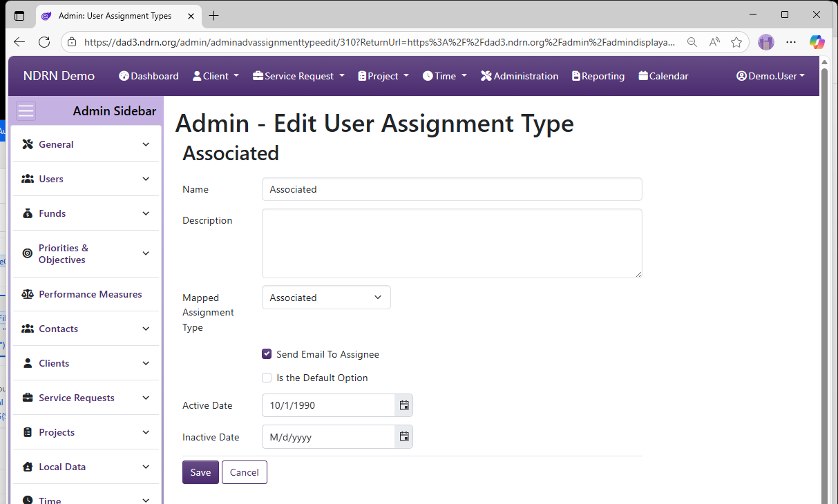Click the Calendar icon in navbar

(x=643, y=76)
